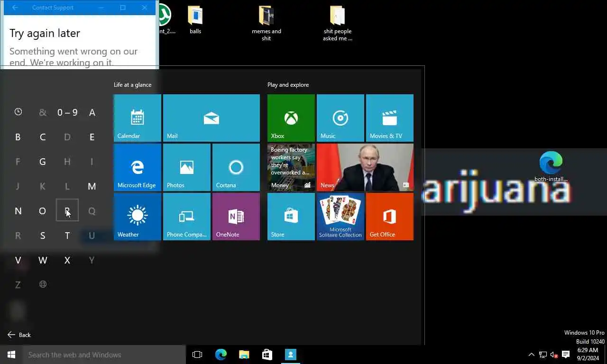
Task: Select the balls folder on desktop
Action: (x=195, y=20)
